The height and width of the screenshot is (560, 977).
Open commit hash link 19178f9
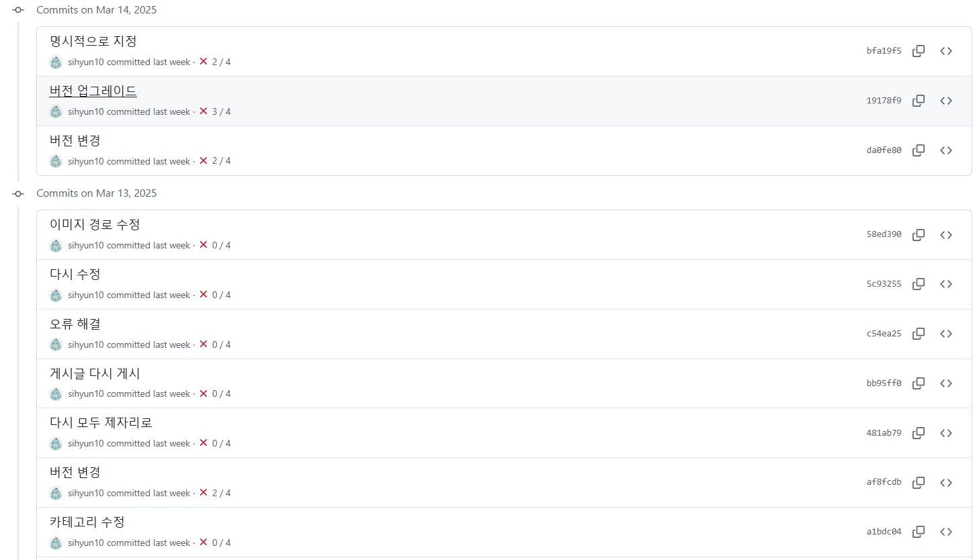[884, 101]
